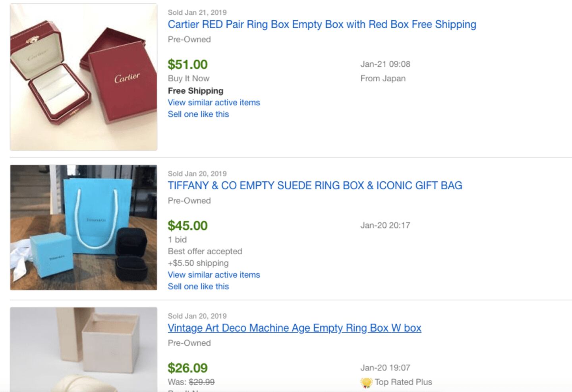
Task: Open the Cartier RED Pair Ring Box listing title
Action: point(322,25)
